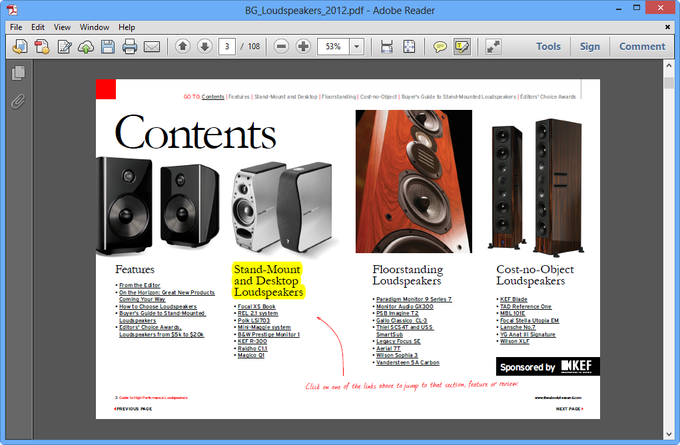Click the NEXT PAGE link
The image size is (680, 445).
coord(569,409)
